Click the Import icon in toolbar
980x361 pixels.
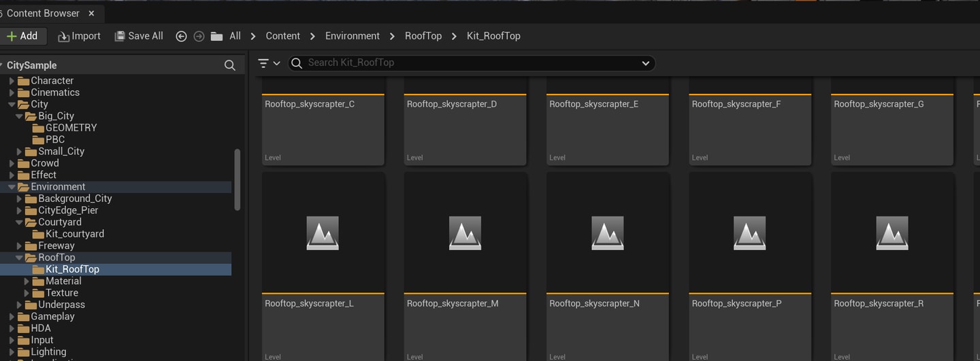point(64,37)
